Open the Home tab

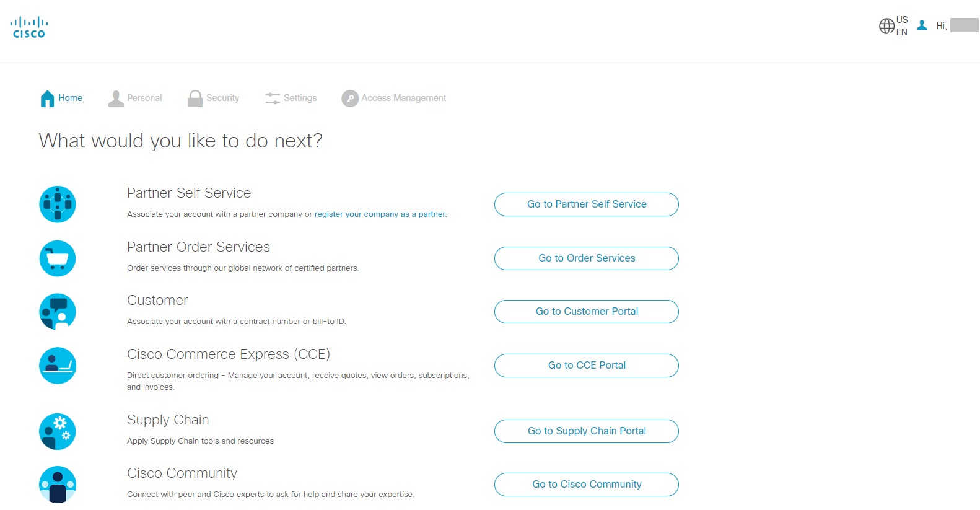tap(61, 98)
